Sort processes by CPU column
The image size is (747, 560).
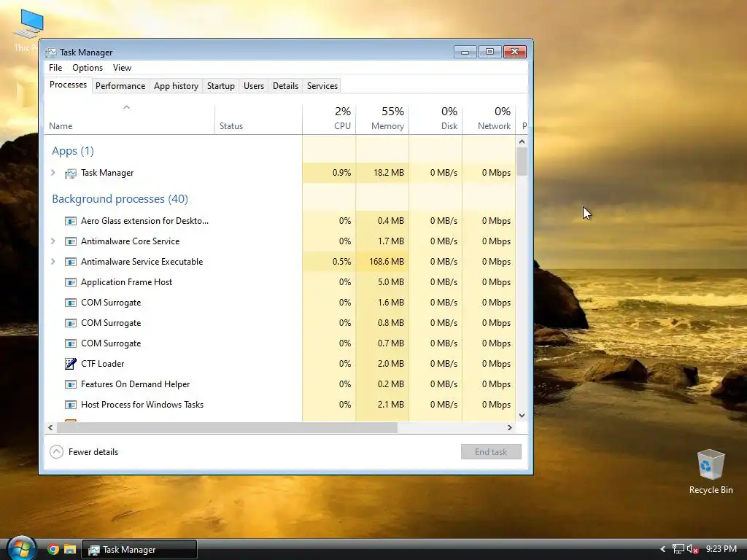pos(329,119)
